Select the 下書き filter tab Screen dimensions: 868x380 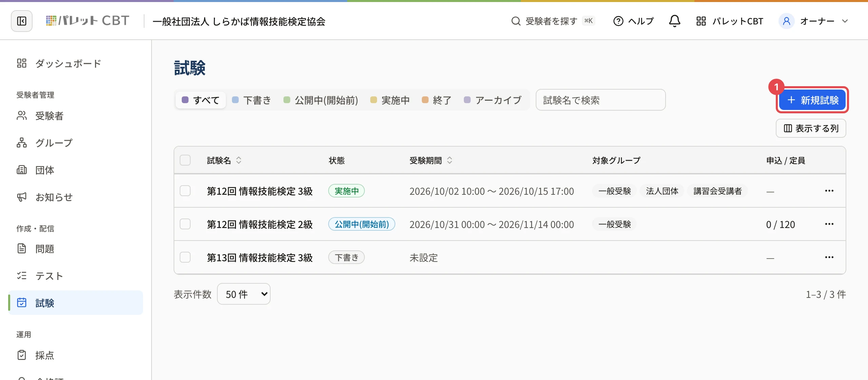252,100
